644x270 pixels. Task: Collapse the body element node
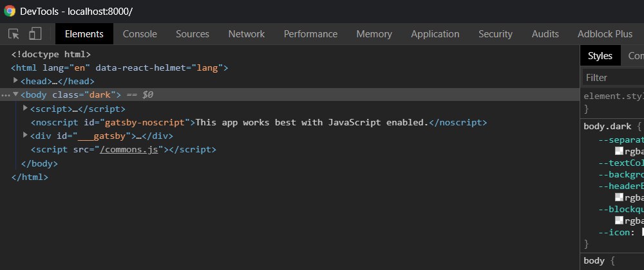tap(15, 94)
